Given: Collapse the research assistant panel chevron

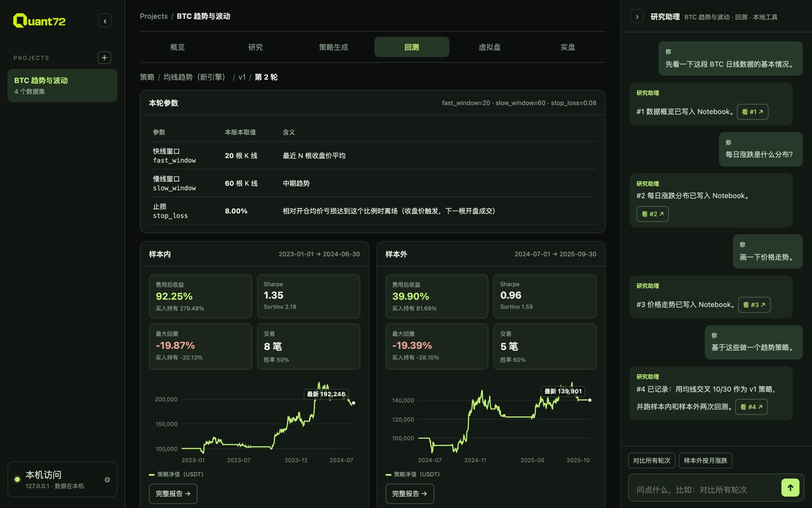Looking at the screenshot, I should (x=637, y=17).
